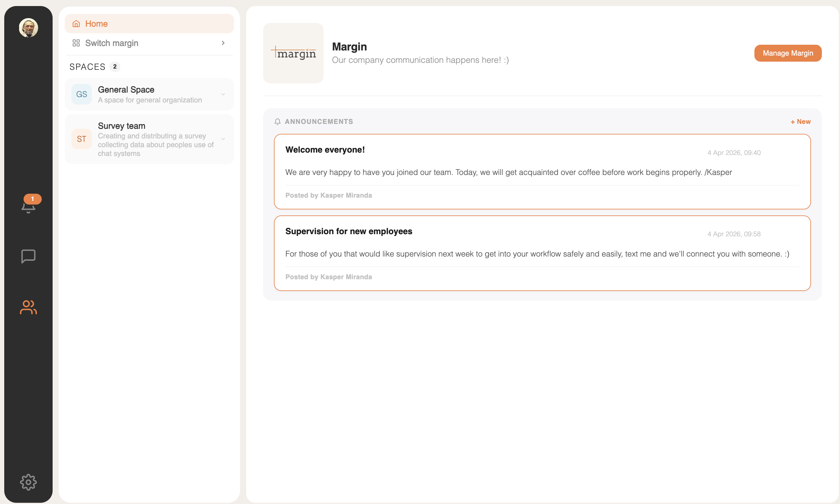Select the ST avatar for Survey team
Screen dimensions: 840x504
[x=81, y=139]
